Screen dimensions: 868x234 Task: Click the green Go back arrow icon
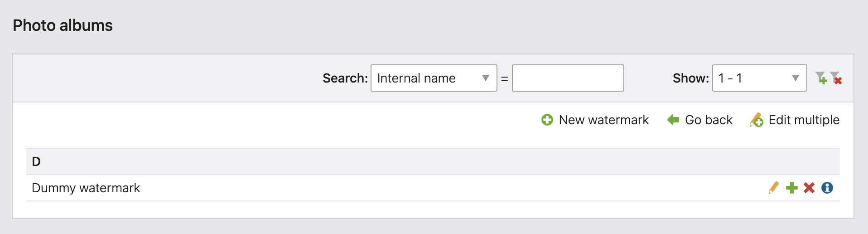click(673, 120)
